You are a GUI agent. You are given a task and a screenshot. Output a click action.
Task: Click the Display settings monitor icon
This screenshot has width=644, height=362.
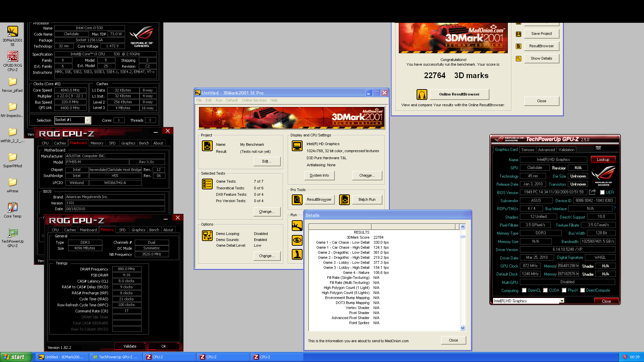coord(297,146)
